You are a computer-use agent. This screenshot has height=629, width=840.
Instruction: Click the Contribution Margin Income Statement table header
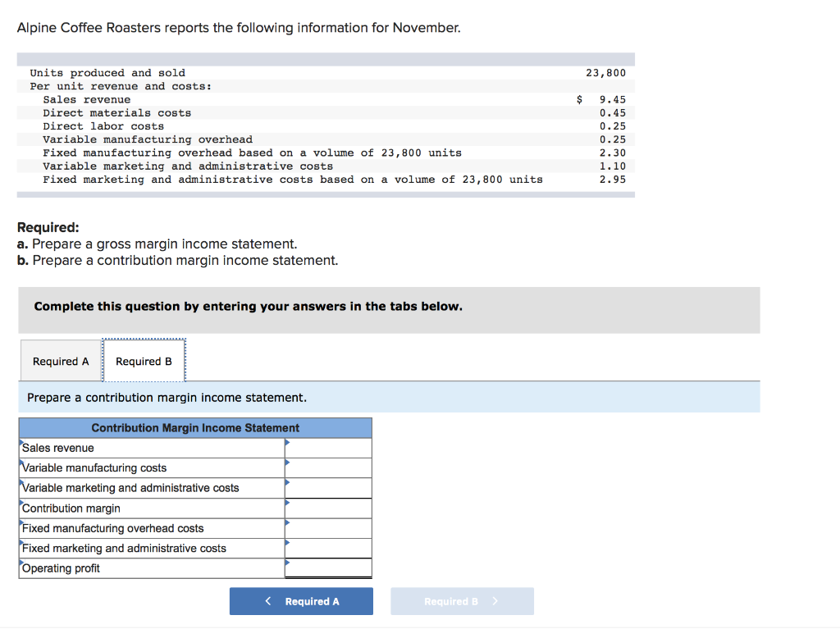point(195,428)
